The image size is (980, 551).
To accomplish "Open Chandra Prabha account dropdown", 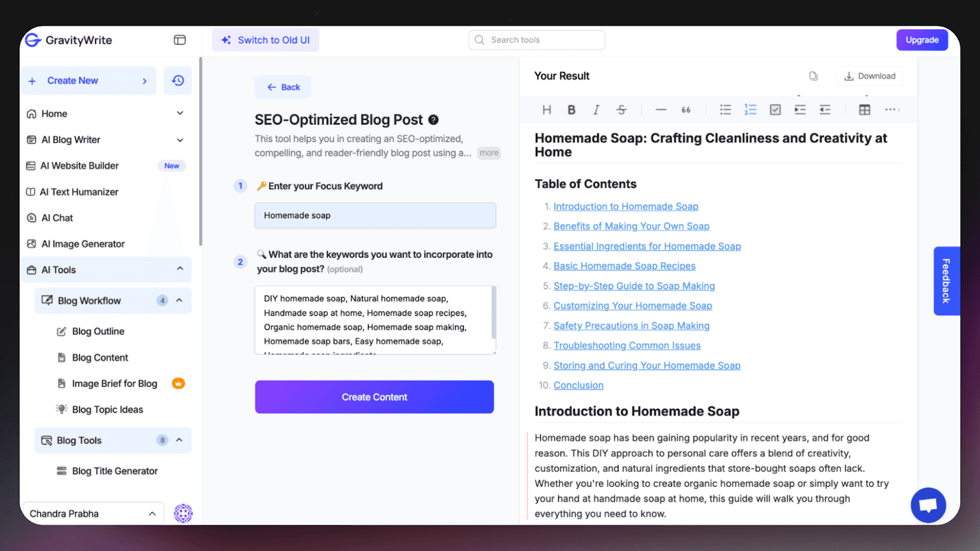I will point(92,514).
